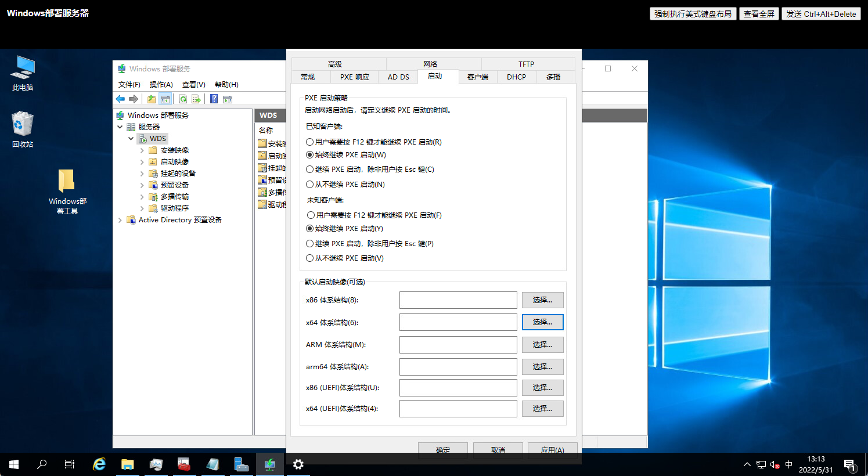The height and width of the screenshot is (476, 868).
Task: Open the 此电脑 desktop icon
Action: click(23, 73)
